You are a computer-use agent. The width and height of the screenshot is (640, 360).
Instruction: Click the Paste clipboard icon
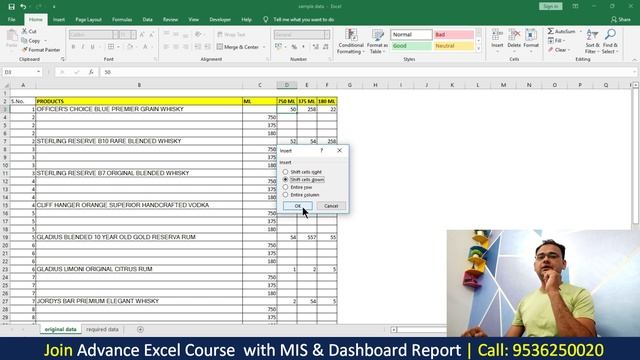point(12,36)
